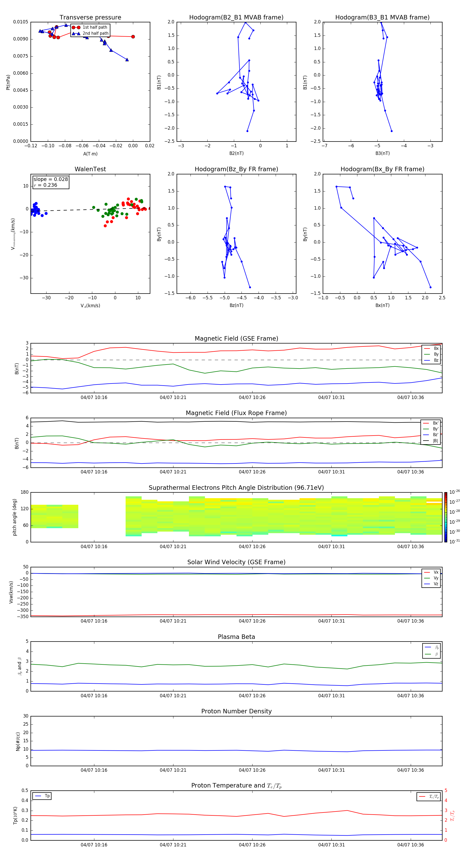Click the "V_remaining(km/s)" y-axis label
The height and width of the screenshot is (868, 473).
[x=13, y=234]
